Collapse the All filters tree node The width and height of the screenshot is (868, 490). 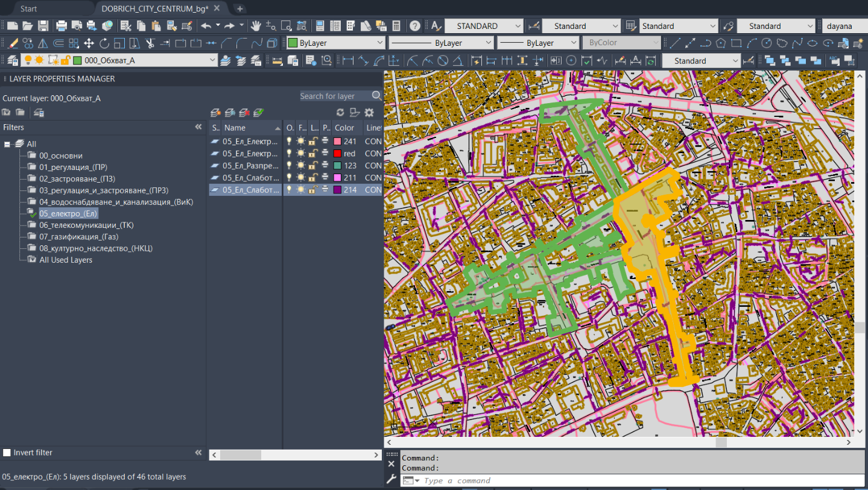click(x=7, y=144)
